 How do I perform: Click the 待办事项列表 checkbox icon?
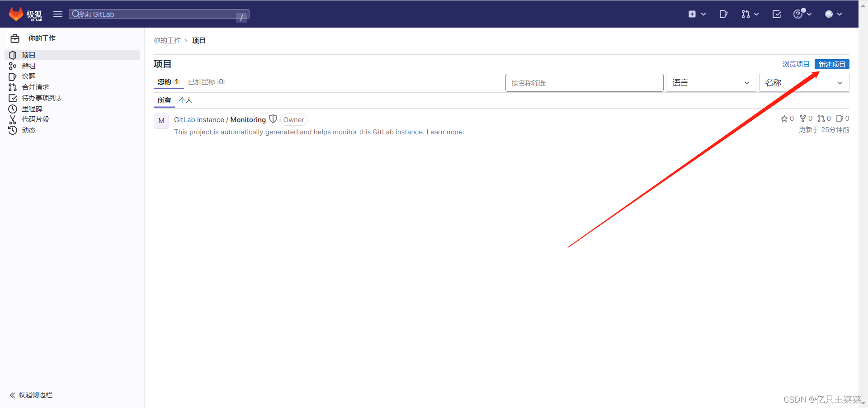click(x=13, y=98)
